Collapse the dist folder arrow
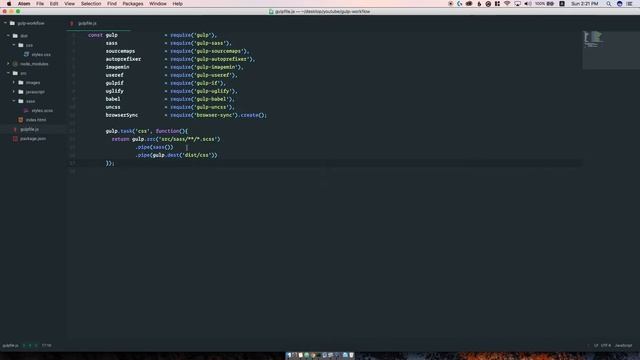Screen dimensions: 640x360 pos(8,36)
